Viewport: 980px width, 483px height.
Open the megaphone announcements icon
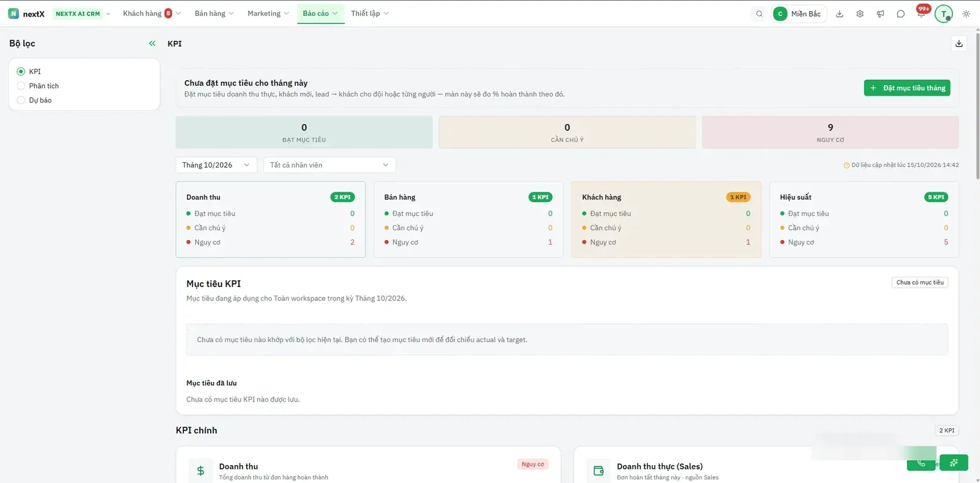click(880, 13)
